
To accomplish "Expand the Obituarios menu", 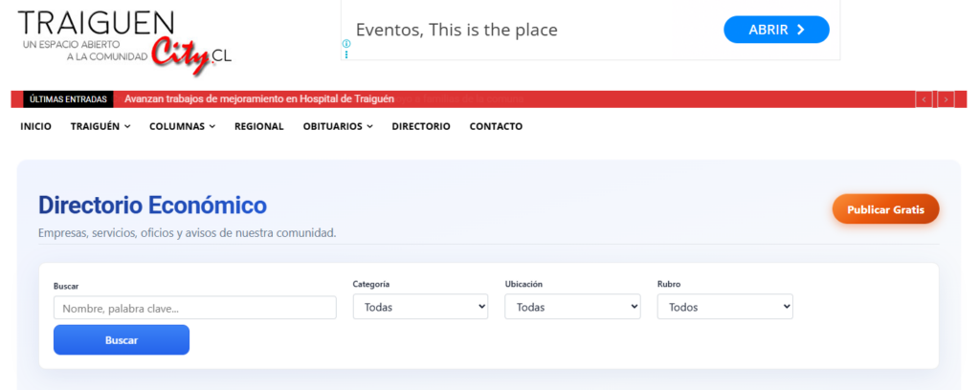I will 338,126.
